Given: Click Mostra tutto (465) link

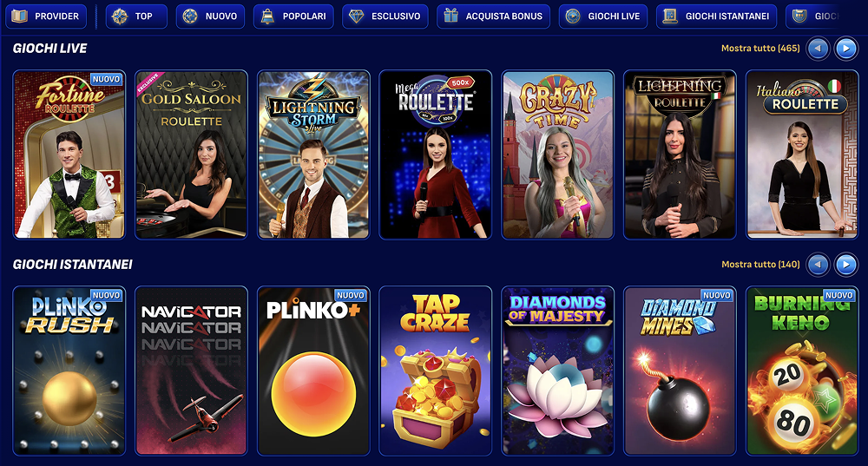Looking at the screenshot, I should coord(760,49).
